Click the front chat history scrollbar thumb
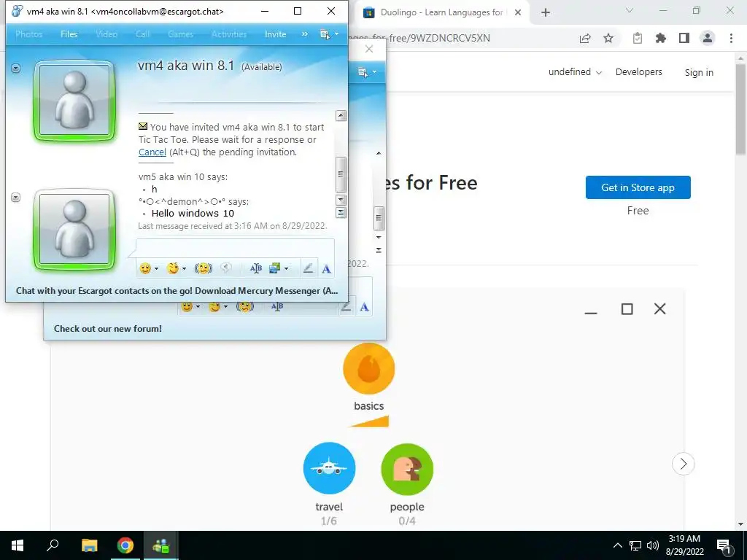The width and height of the screenshot is (747, 560). tap(341, 174)
